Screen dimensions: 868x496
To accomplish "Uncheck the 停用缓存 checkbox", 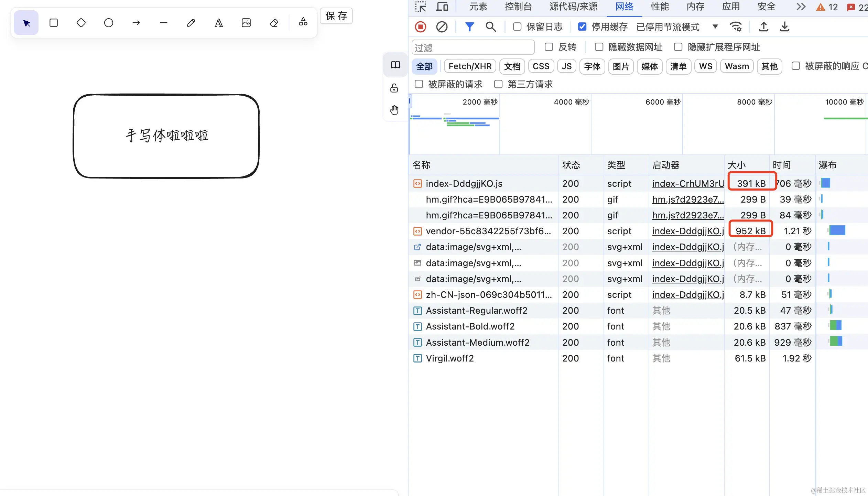I will (582, 27).
